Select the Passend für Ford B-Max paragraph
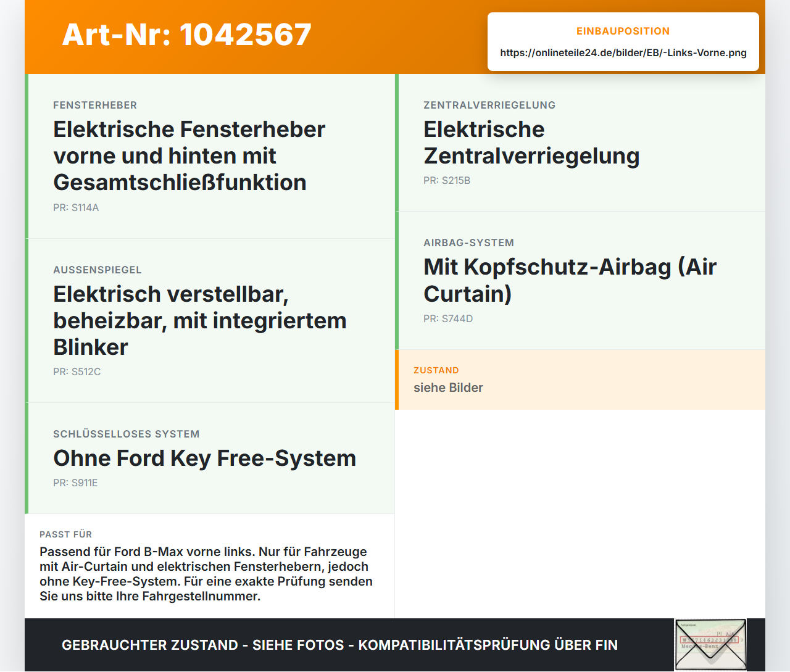790x672 pixels. [x=206, y=574]
